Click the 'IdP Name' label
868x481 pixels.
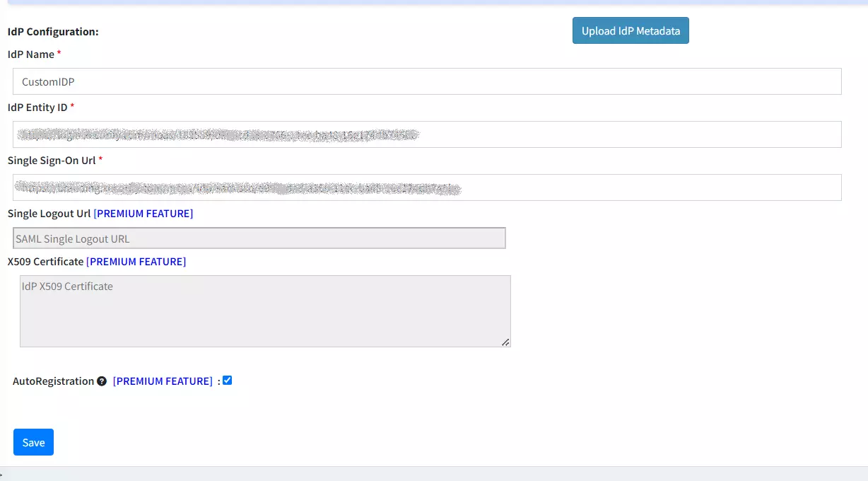(31, 54)
